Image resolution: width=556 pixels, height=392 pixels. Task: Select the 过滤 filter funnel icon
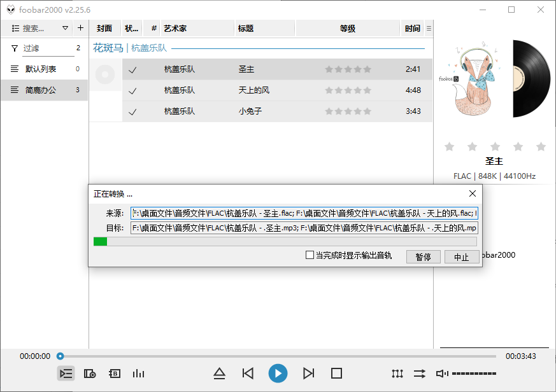(13, 48)
